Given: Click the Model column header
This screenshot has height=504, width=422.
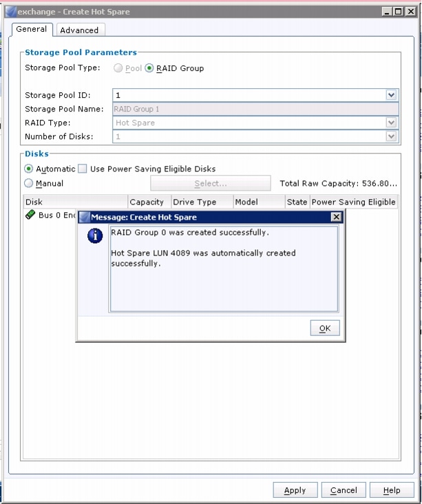Looking at the screenshot, I should click(x=259, y=202).
